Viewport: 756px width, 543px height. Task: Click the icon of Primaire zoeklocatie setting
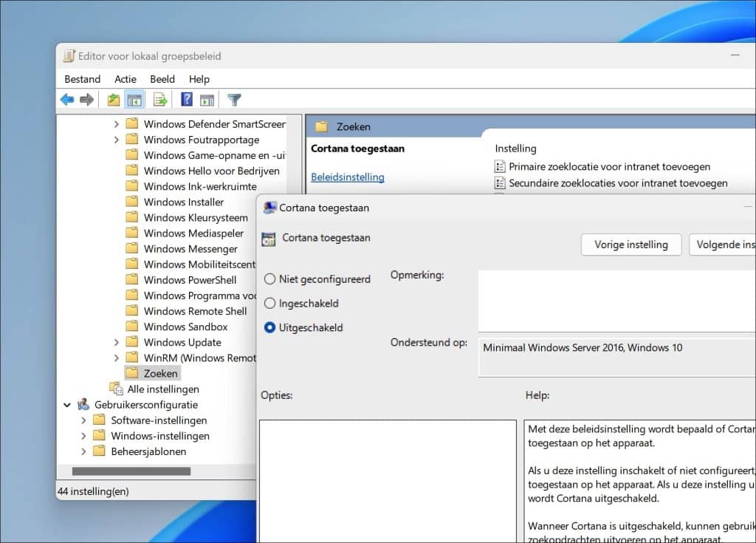coord(500,166)
